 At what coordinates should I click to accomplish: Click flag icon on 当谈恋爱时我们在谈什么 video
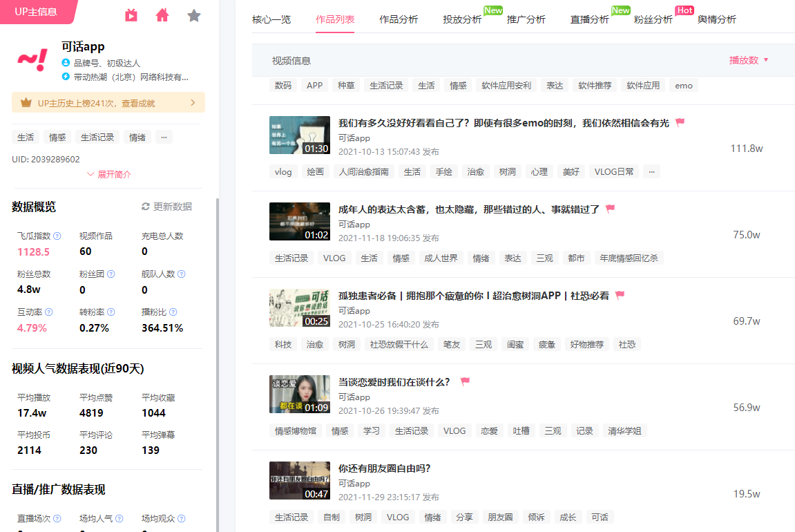pos(465,381)
